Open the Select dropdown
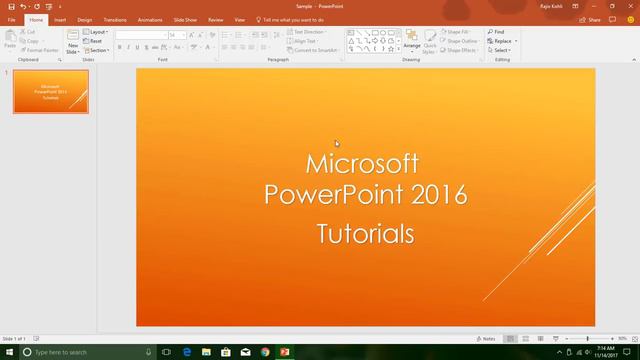 pos(500,50)
